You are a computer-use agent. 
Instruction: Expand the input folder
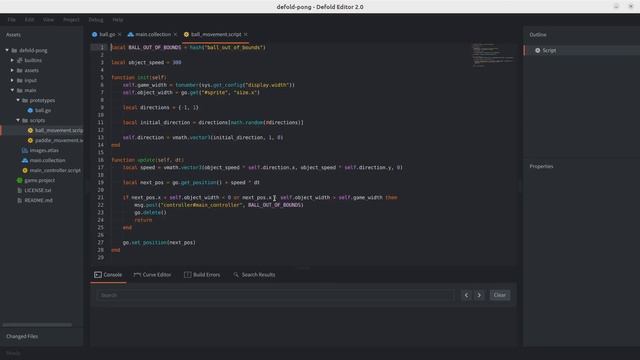[x=12, y=80]
